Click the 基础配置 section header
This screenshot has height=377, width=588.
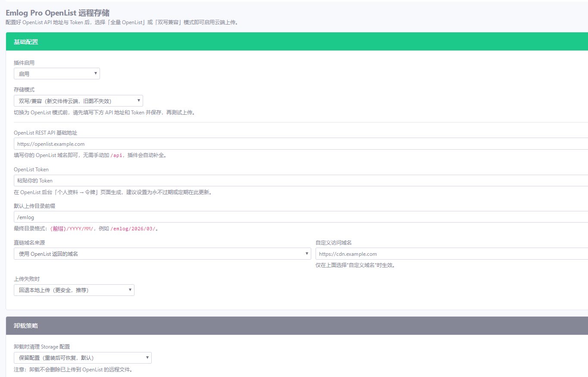coord(297,42)
